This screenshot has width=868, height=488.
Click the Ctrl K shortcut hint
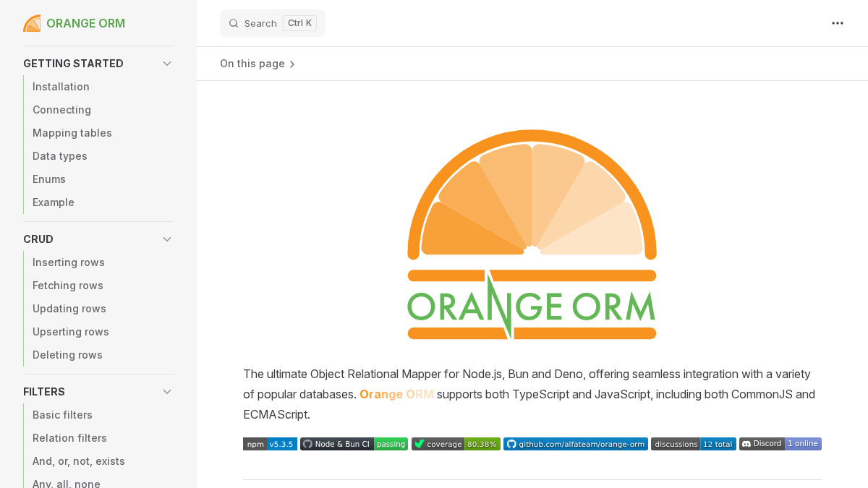pyautogui.click(x=299, y=23)
